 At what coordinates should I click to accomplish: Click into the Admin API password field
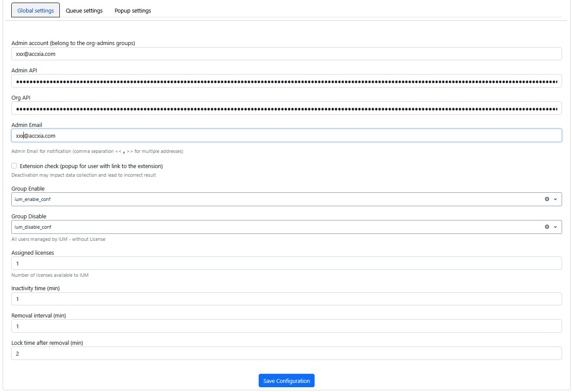pos(286,81)
